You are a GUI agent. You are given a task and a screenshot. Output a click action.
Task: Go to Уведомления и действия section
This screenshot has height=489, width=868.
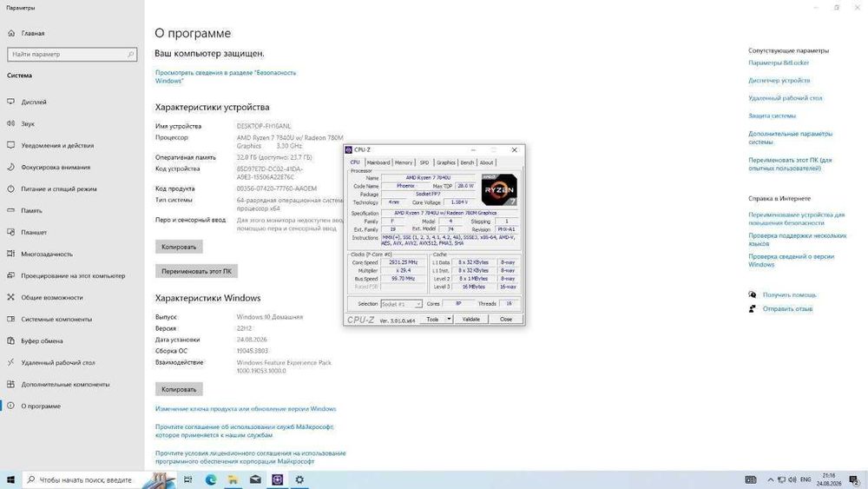click(50, 145)
